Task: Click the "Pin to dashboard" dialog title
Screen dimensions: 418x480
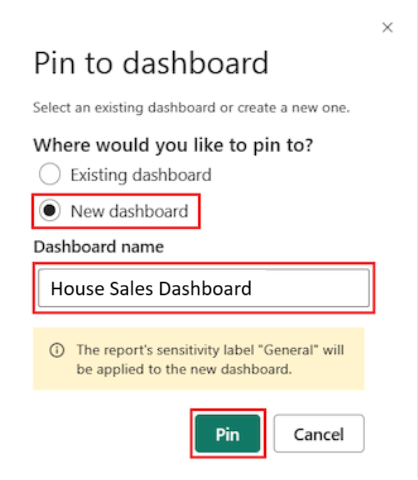Action: [x=151, y=63]
